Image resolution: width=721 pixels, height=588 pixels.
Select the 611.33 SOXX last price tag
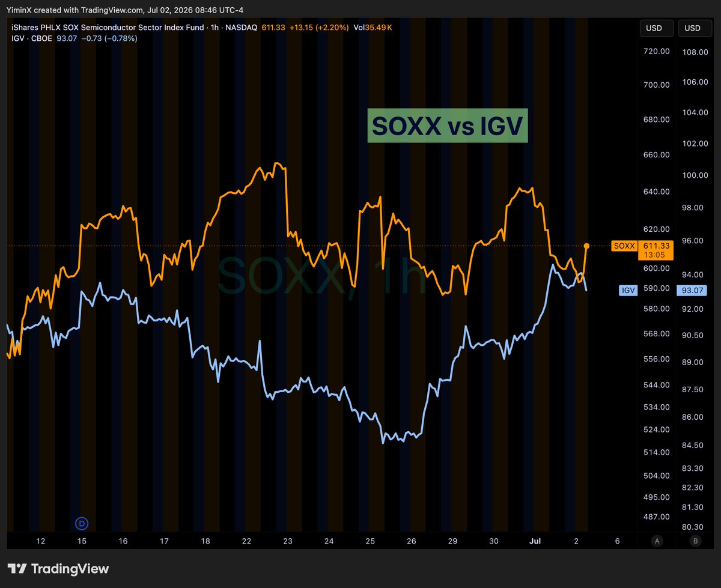pos(656,246)
